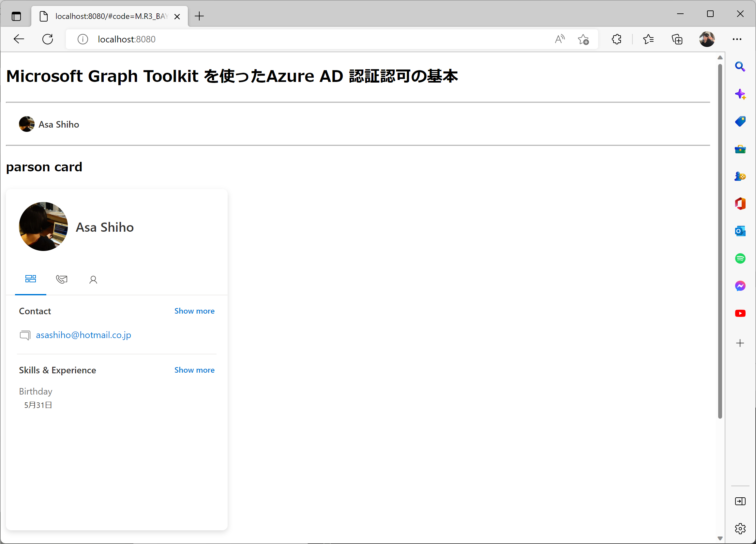Open a new browser tab
The image size is (756, 544).
(199, 16)
